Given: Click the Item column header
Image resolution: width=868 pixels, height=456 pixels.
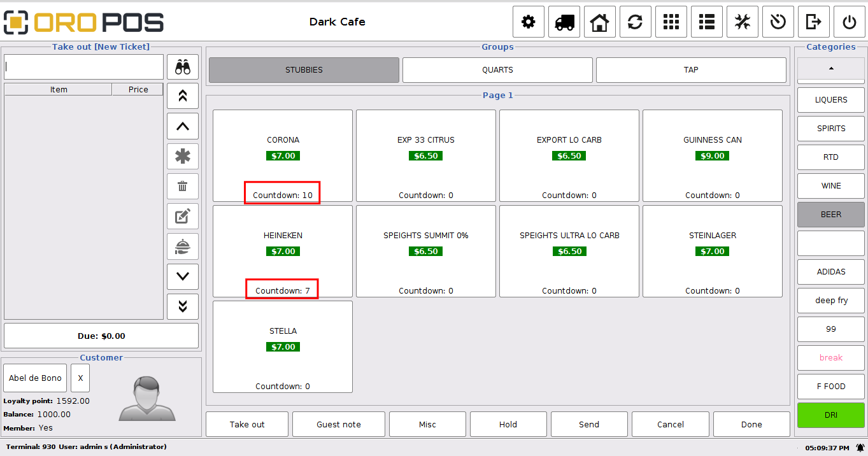Looking at the screenshot, I should coord(59,90).
